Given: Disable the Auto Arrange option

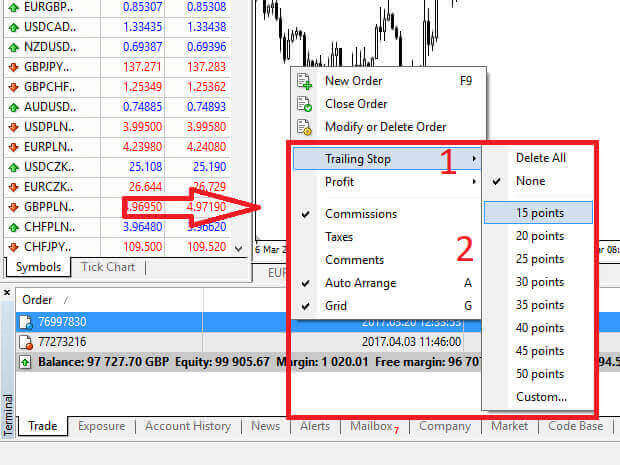Looking at the screenshot, I should [x=360, y=283].
